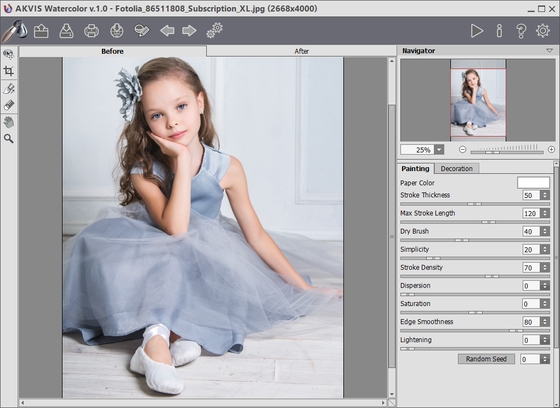Image resolution: width=560 pixels, height=408 pixels.
Task: Select the Crop tool in the left toolbar
Action: pos(9,71)
